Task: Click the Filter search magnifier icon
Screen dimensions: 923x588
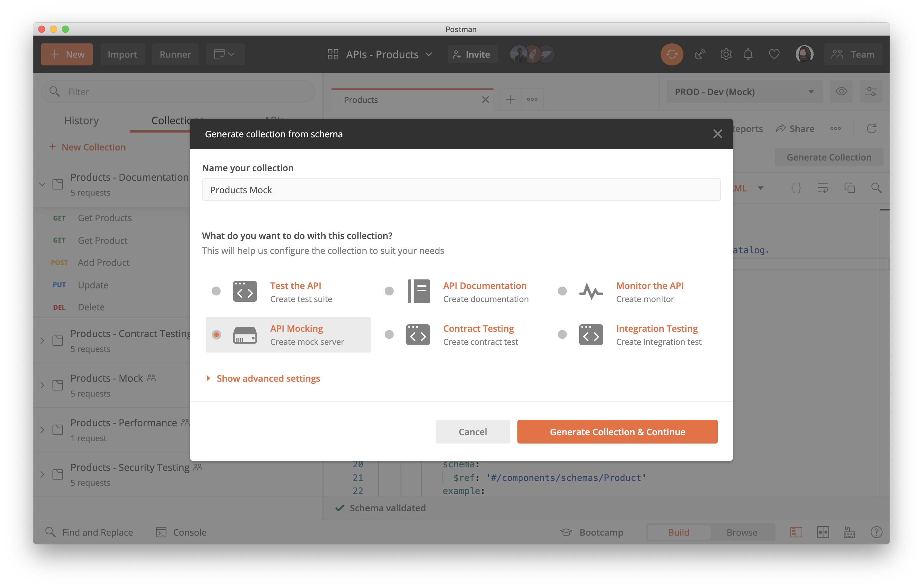Action: (x=54, y=92)
